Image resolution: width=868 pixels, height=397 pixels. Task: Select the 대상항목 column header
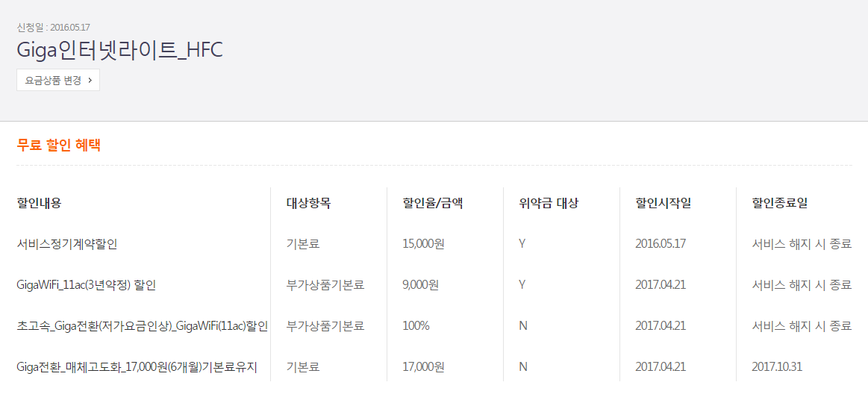click(x=308, y=203)
